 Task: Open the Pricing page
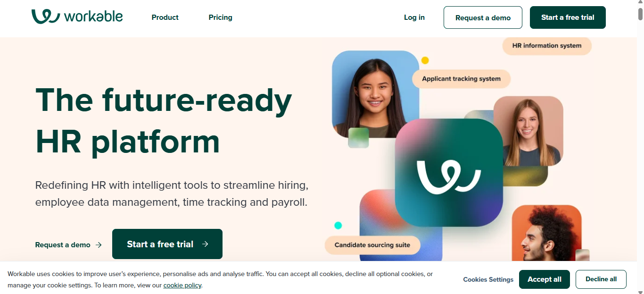[220, 17]
